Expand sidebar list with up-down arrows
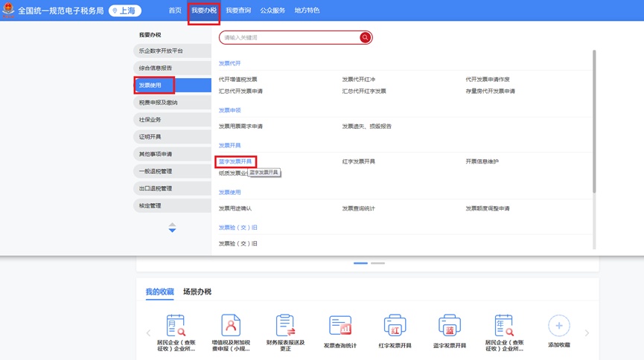Screen dimensions: 644x360 (172, 228)
